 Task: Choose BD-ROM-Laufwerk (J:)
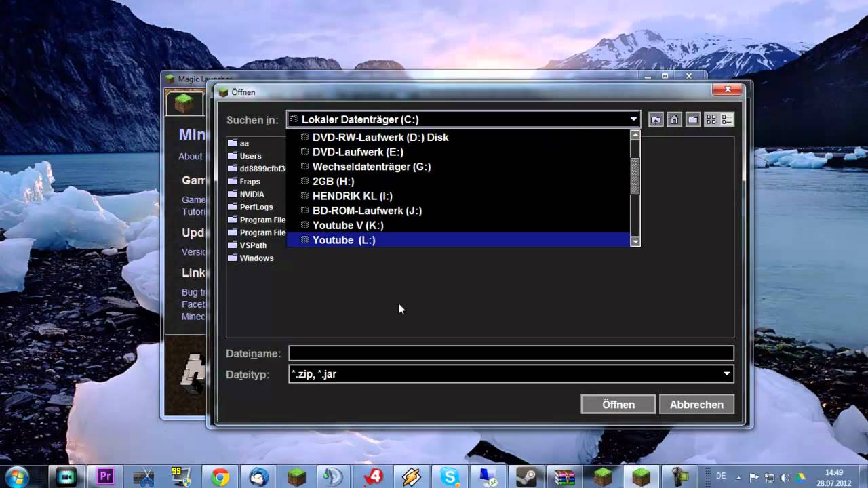tap(458, 211)
